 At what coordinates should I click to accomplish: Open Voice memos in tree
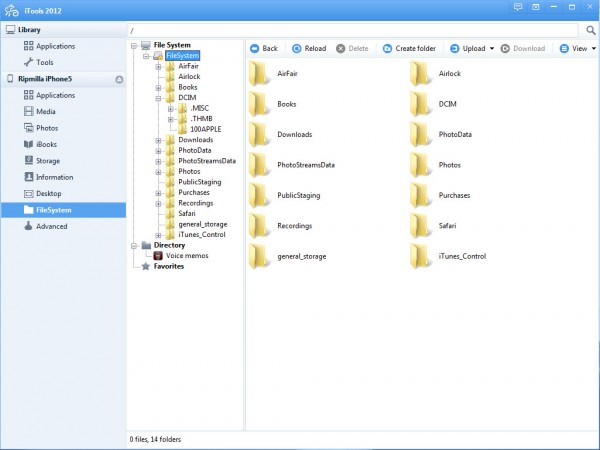(187, 255)
